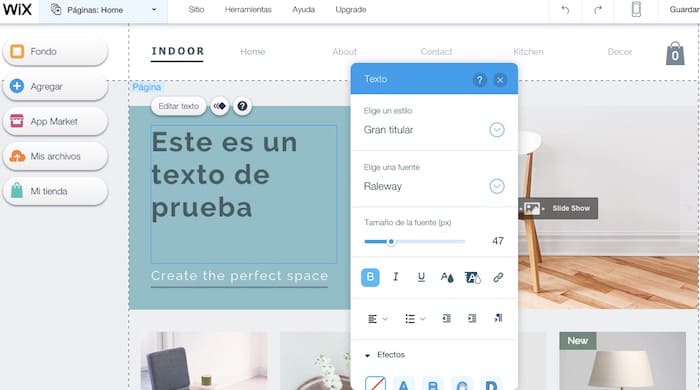
Task: Open the Herramientas menu
Action: pyautogui.click(x=248, y=9)
